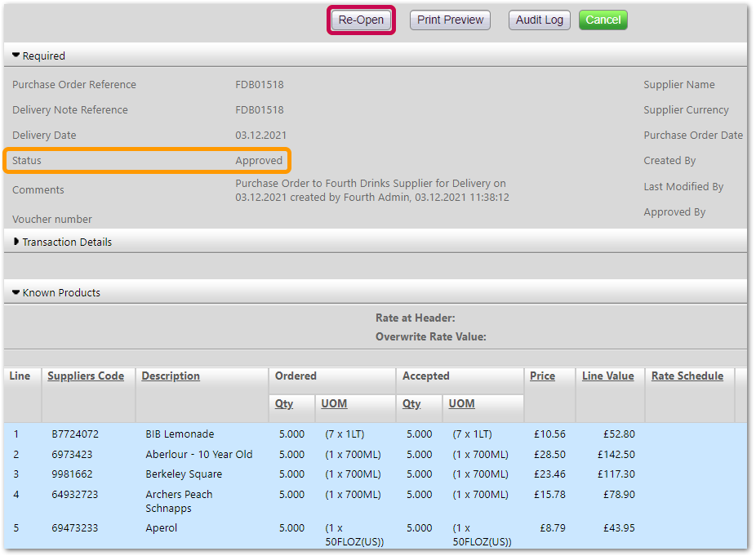Select Delivery Note Reference value FDB01518

pyautogui.click(x=260, y=110)
